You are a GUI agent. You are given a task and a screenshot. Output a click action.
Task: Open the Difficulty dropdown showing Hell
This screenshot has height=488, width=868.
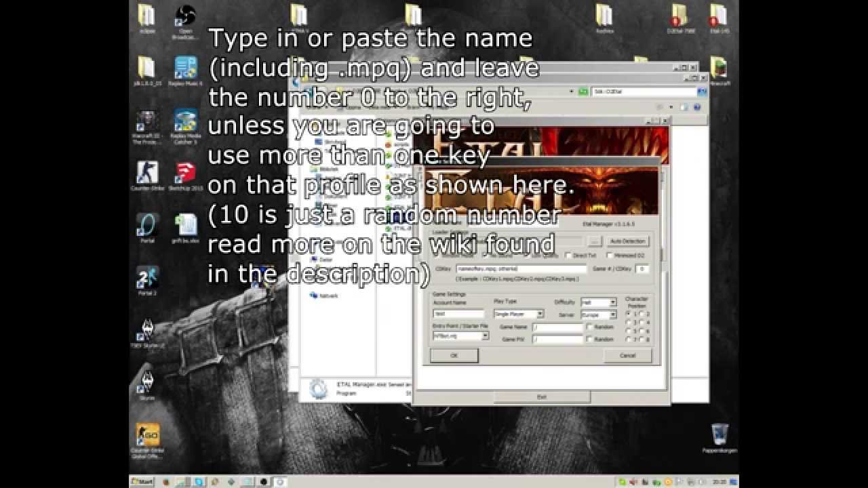(x=598, y=302)
